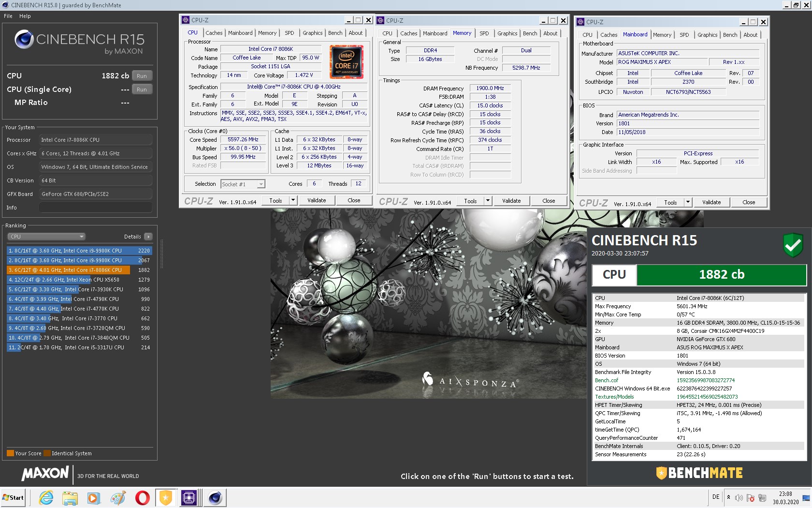Click the Info input field
This screenshot has width=812, height=508.
(95, 208)
